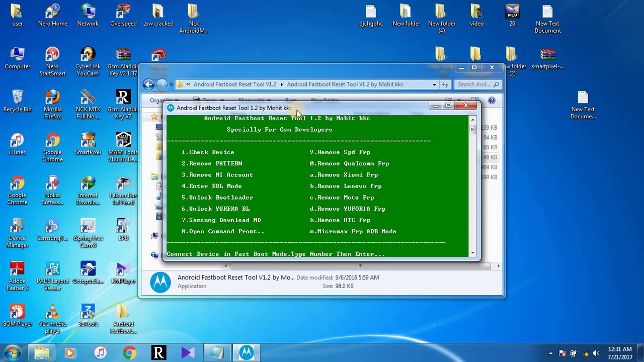This screenshot has height=362, width=644.
Task: Open Nck AndroidM... folder on desktop
Action: [194, 19]
